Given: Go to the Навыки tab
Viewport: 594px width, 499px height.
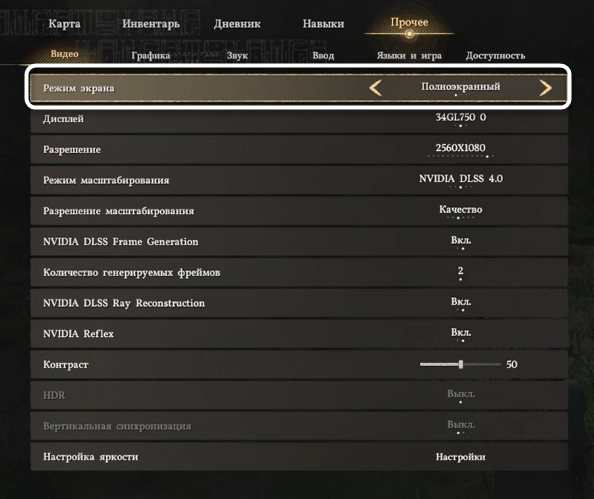Looking at the screenshot, I should [323, 23].
